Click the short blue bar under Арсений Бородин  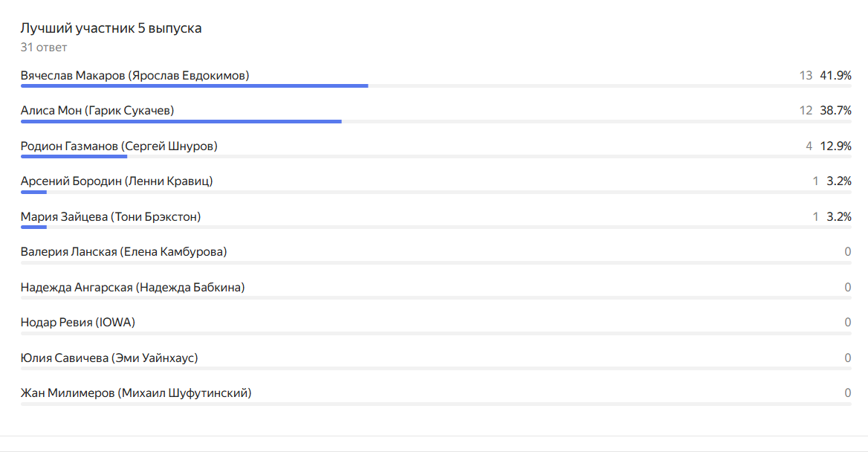click(33, 193)
